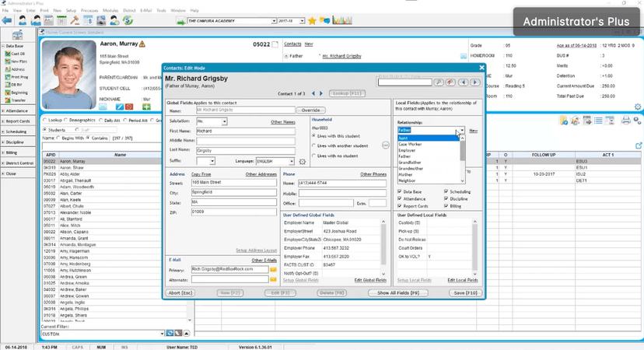
Task: Click the next student arrow beside the dialog search box
Action: tap(475, 82)
